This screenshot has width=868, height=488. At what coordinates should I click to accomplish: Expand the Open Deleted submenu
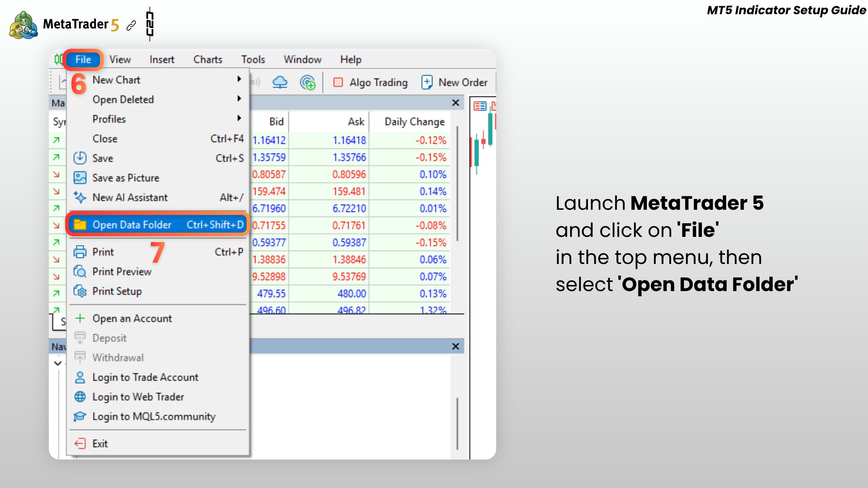(158, 100)
